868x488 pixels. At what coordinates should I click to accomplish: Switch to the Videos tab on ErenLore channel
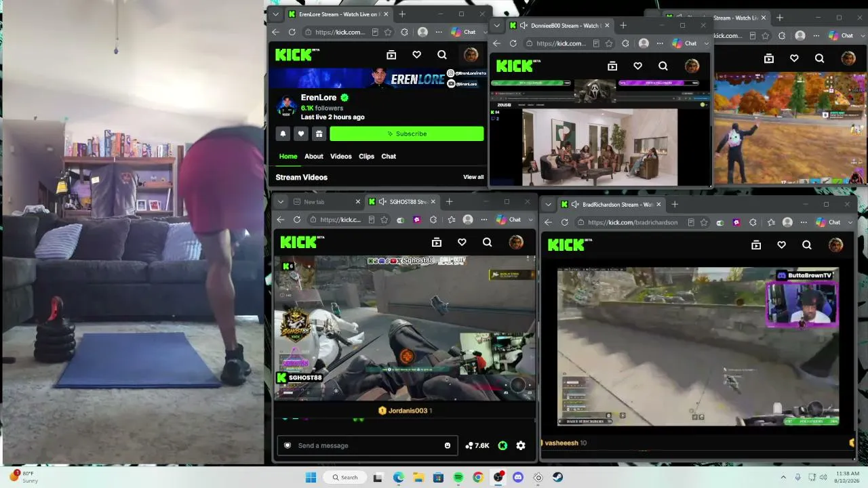[341, 157]
